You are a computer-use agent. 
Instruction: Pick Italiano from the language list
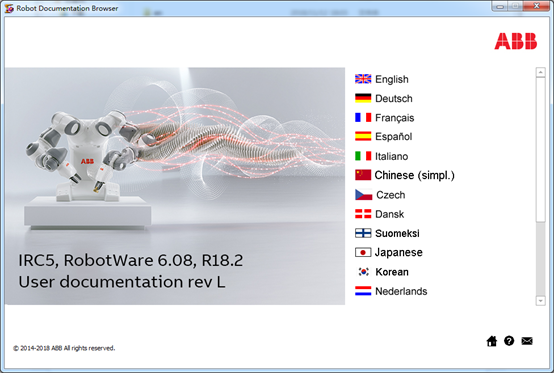[x=391, y=156]
